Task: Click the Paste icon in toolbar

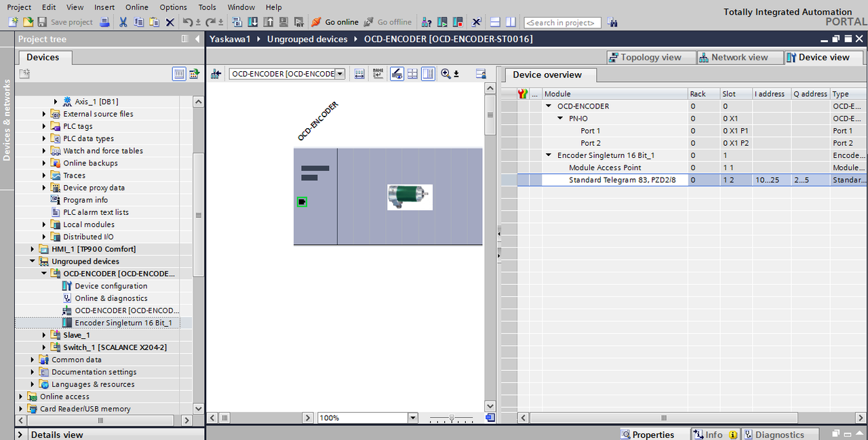Action: [x=154, y=22]
